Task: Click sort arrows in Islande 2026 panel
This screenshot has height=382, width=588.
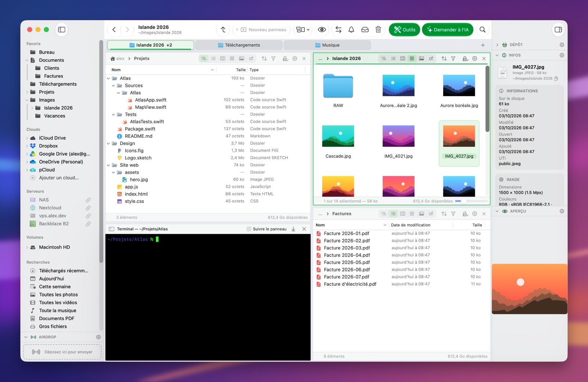Action: [x=444, y=59]
